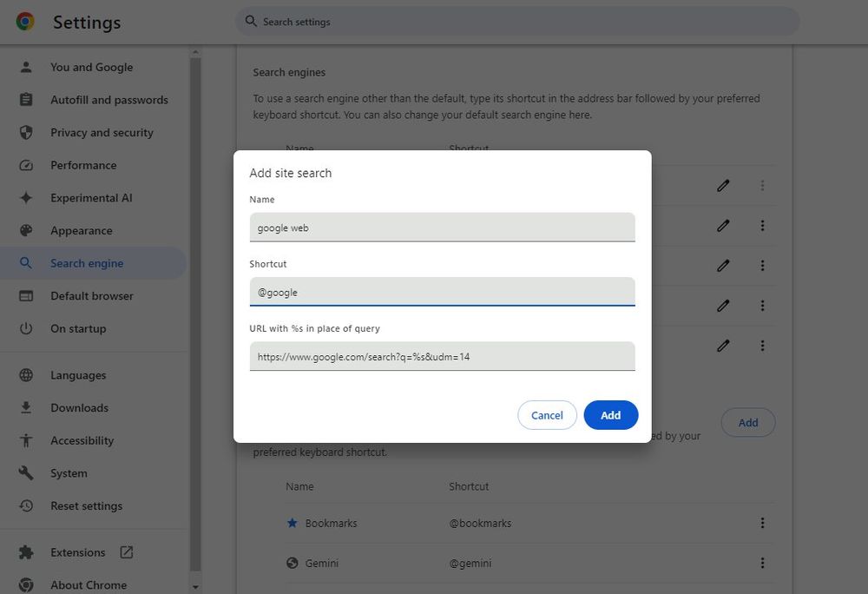Select Search engine in the sidebar
Viewport: 868px width, 594px height.
93,263
